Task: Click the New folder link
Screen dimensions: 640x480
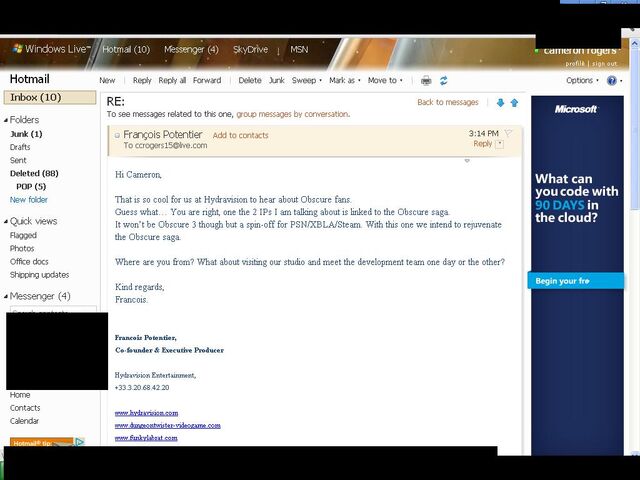Action: [29, 200]
